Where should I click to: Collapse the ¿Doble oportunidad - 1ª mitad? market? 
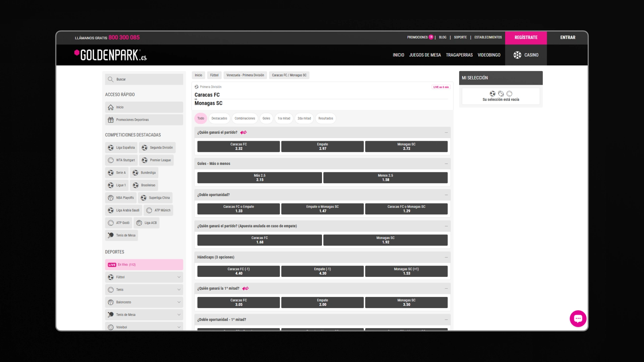click(446, 319)
